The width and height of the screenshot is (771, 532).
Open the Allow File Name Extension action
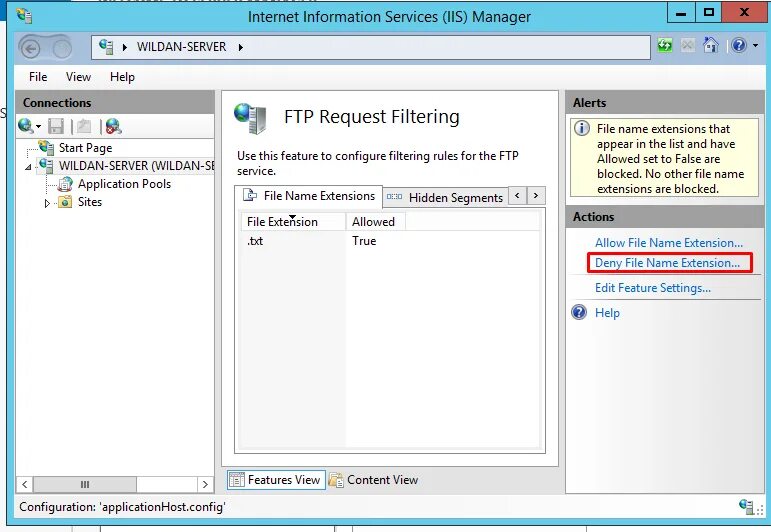click(669, 243)
